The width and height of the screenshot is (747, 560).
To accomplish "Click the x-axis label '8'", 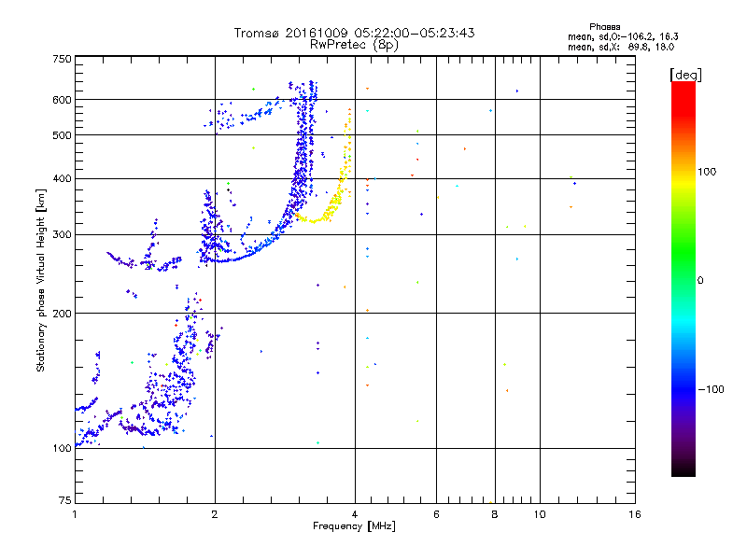I will pos(495,514).
